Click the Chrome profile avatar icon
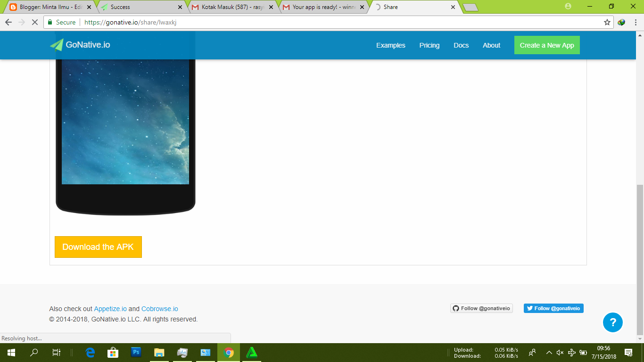This screenshot has height=362, width=644. [568, 7]
